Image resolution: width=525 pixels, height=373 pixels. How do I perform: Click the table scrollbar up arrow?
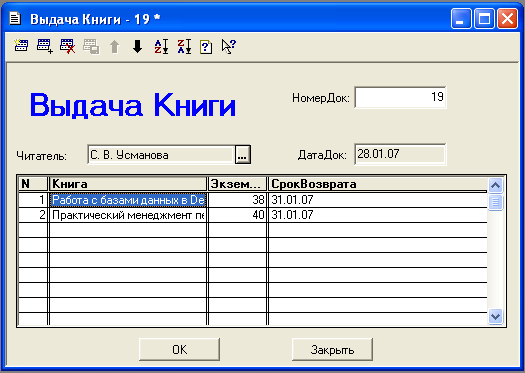pos(496,185)
